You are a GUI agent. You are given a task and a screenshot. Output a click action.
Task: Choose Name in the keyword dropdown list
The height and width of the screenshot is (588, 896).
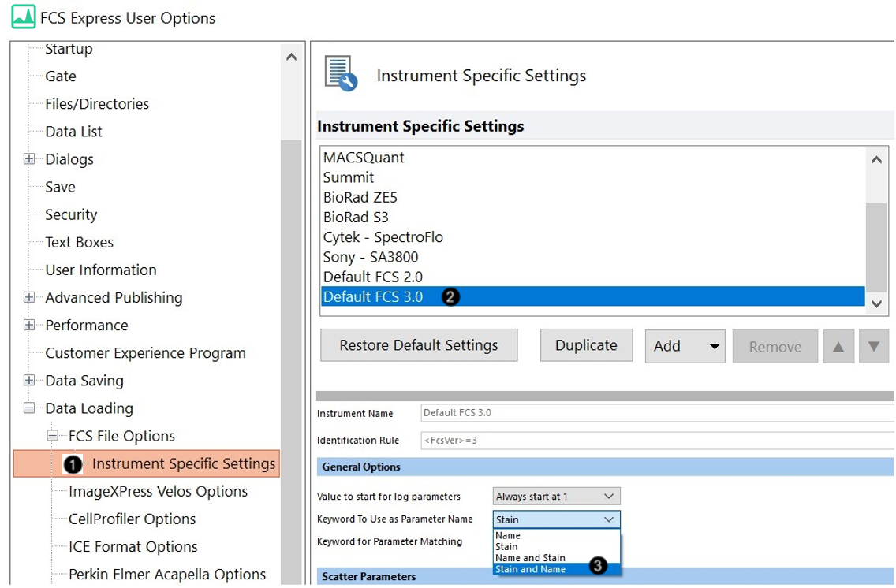556,535
